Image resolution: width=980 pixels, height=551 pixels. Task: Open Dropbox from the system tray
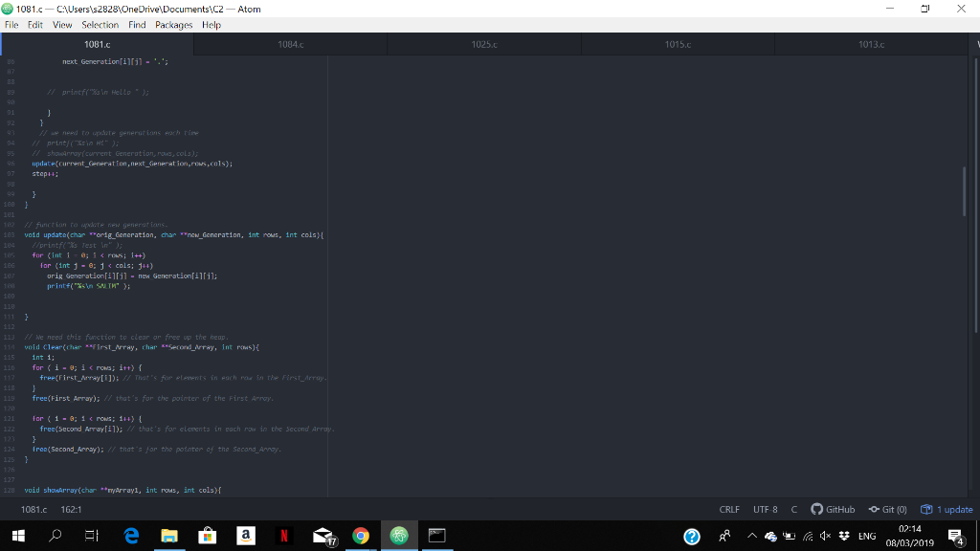point(844,536)
